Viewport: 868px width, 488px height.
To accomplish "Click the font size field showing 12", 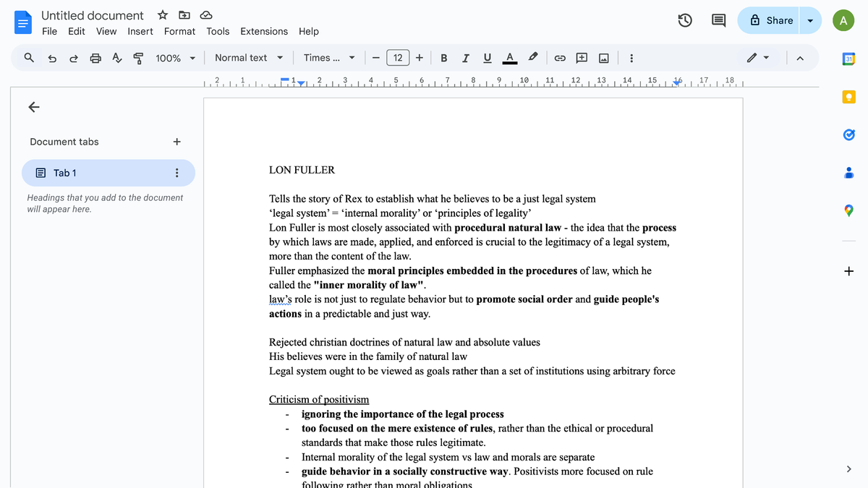I will 398,58.
